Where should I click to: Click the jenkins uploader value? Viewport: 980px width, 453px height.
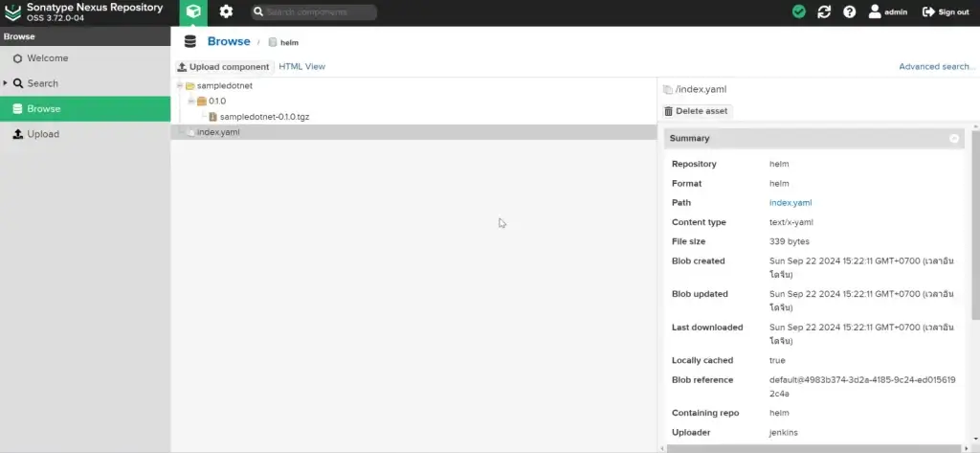(x=783, y=432)
